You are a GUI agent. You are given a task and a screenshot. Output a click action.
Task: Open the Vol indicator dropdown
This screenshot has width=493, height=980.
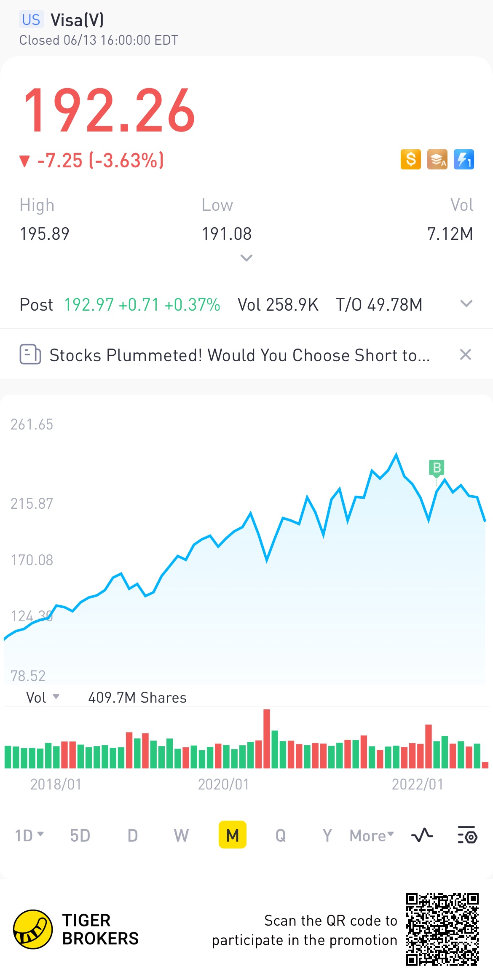43,698
